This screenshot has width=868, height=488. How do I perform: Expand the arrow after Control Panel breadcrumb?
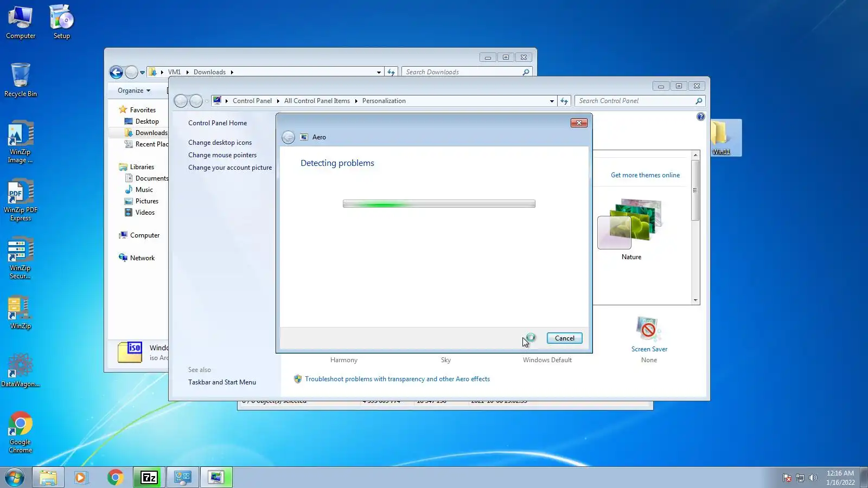pyautogui.click(x=278, y=101)
